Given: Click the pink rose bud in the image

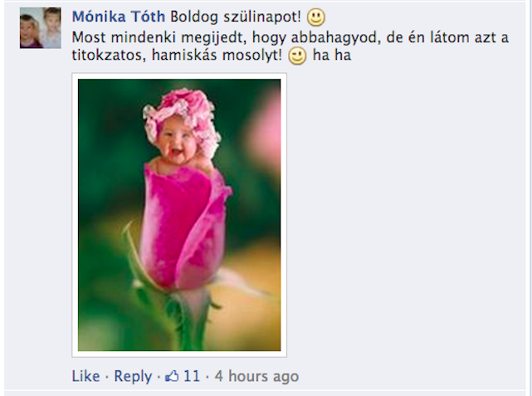Looking at the screenshot, I should pos(184,226).
